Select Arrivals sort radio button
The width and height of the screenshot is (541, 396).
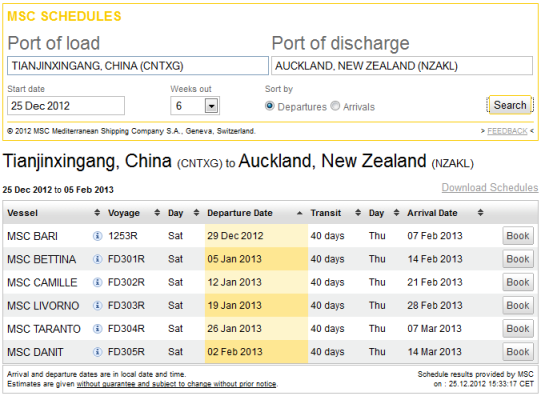[x=335, y=106]
